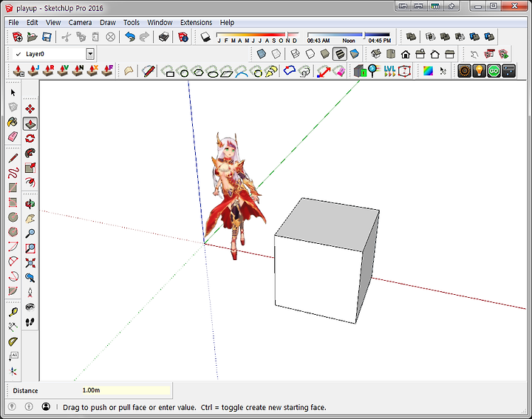Select the Circle tool
This screenshot has width=532, height=419.
13,217
